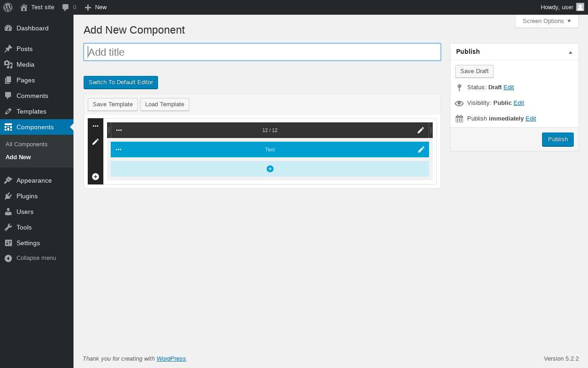Click the status pin icon
588x368 pixels.
(459, 87)
